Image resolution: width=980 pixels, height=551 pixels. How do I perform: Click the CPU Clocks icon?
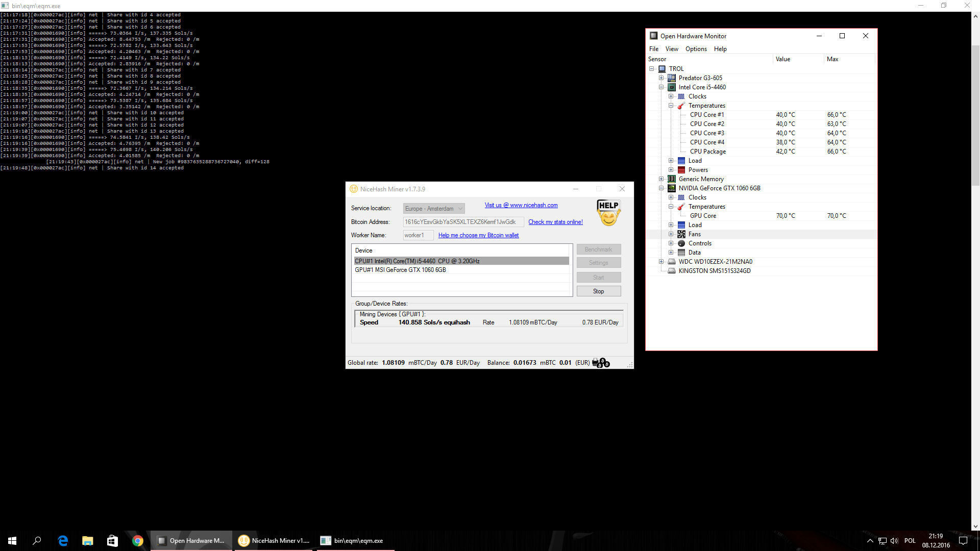point(681,96)
